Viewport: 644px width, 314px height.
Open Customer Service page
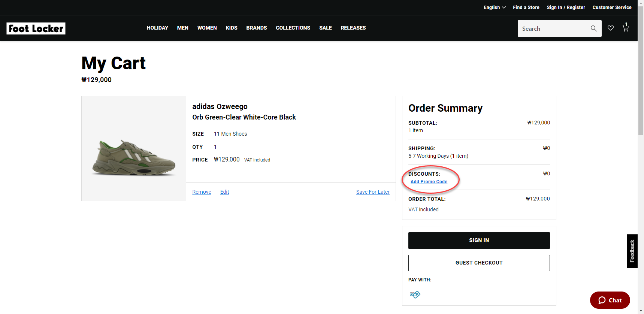coord(612,7)
